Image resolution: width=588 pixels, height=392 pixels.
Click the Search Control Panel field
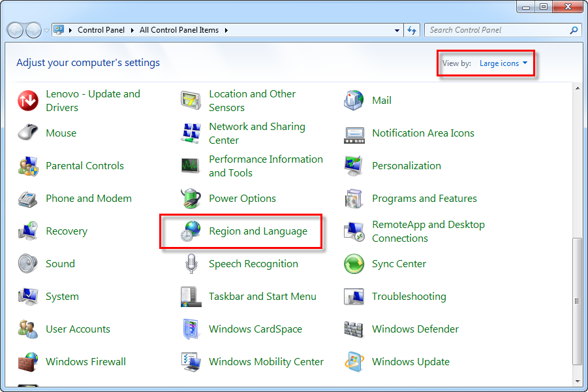(497, 30)
